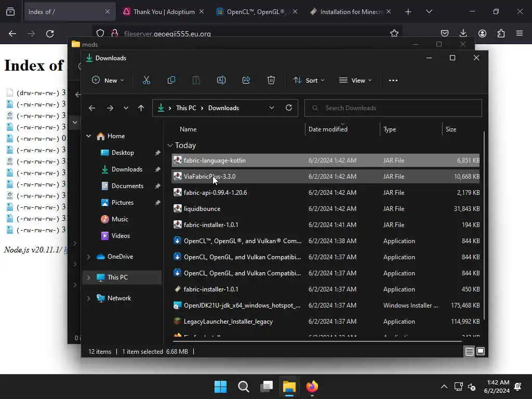Switch to Installation for Minecraft tab
This screenshot has height=399, width=532.
click(351, 11)
